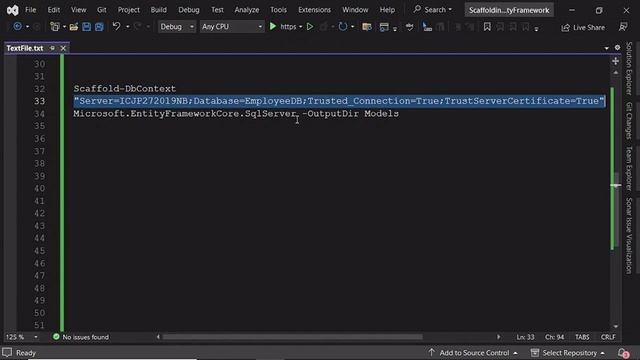640x360 pixels.
Task: Click the CRLF line ending indicator
Action: pyautogui.click(x=608, y=337)
